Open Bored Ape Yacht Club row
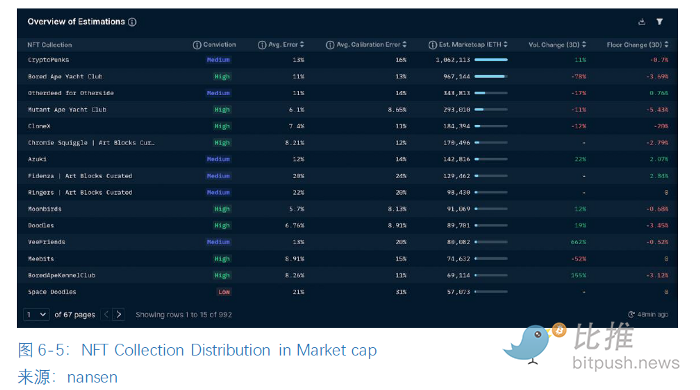The height and width of the screenshot is (390, 700). click(x=347, y=77)
